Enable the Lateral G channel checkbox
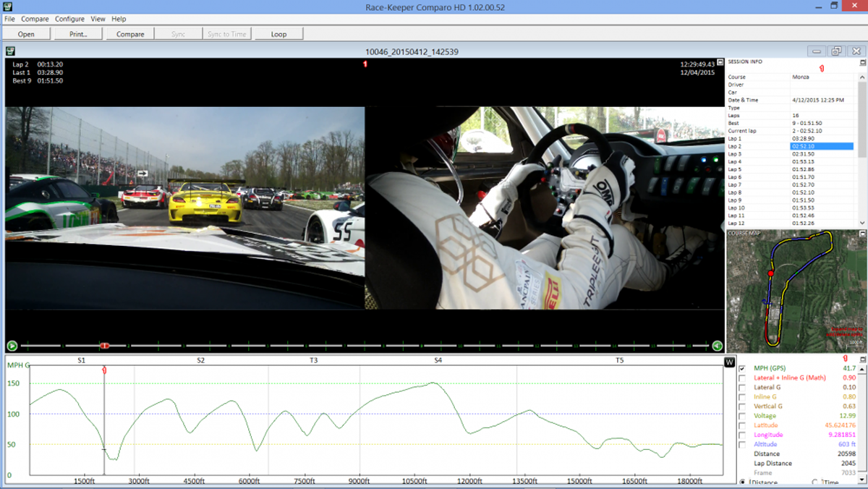This screenshot has width=868, height=489. 742,387
